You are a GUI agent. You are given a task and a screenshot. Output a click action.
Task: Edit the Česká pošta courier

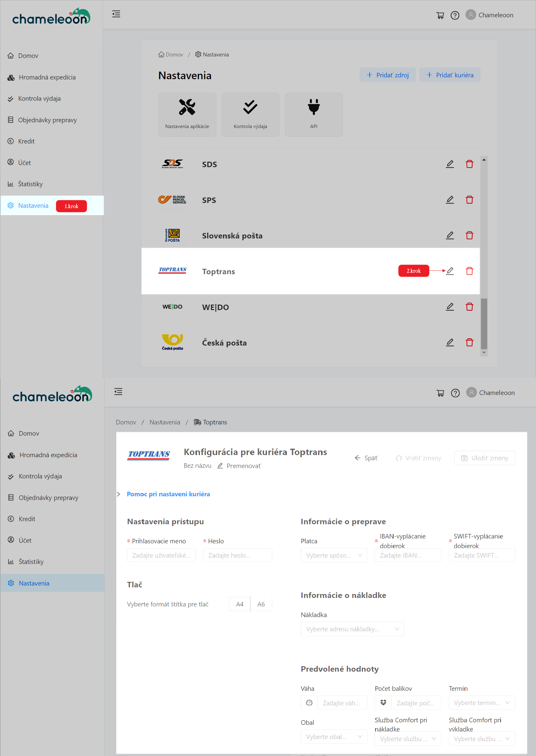pos(450,343)
